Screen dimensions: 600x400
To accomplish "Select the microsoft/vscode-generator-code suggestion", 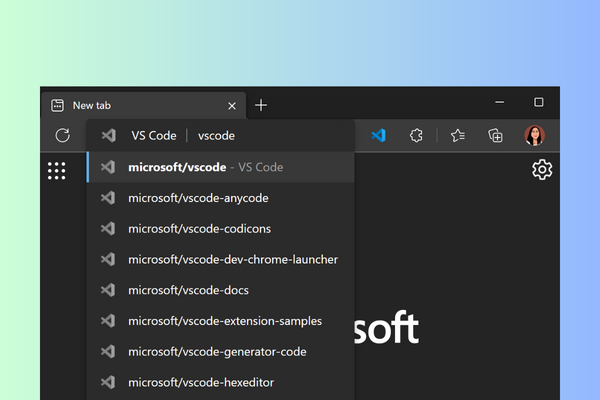I will pyautogui.click(x=221, y=352).
